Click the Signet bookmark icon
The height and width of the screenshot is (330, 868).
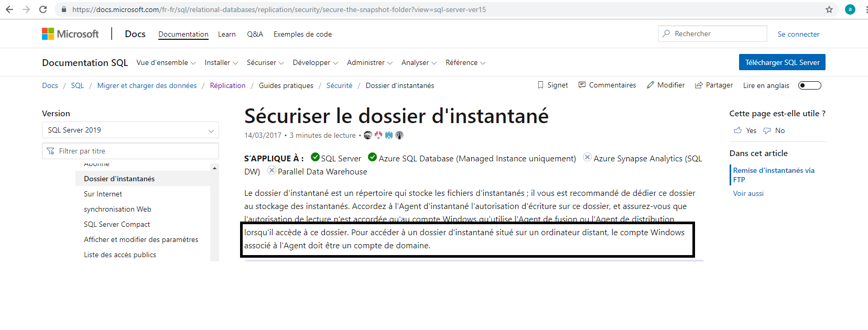click(x=540, y=85)
